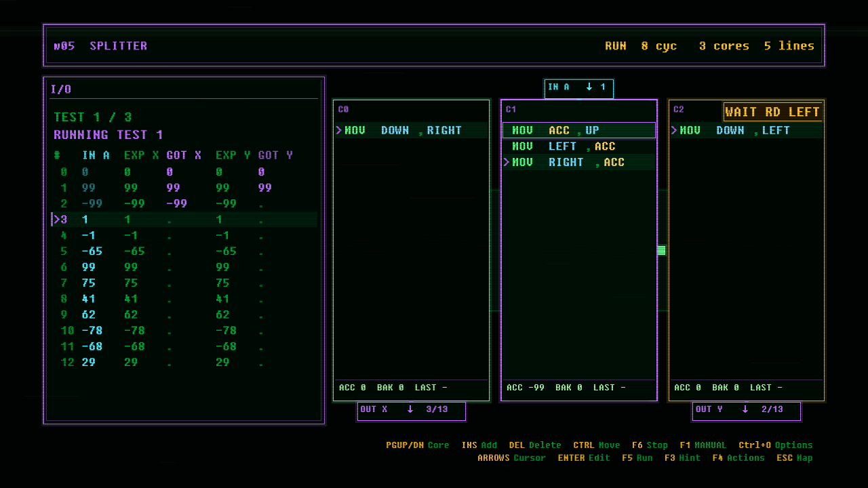
Task: Click the OUT Y output port box
Action: (746, 411)
